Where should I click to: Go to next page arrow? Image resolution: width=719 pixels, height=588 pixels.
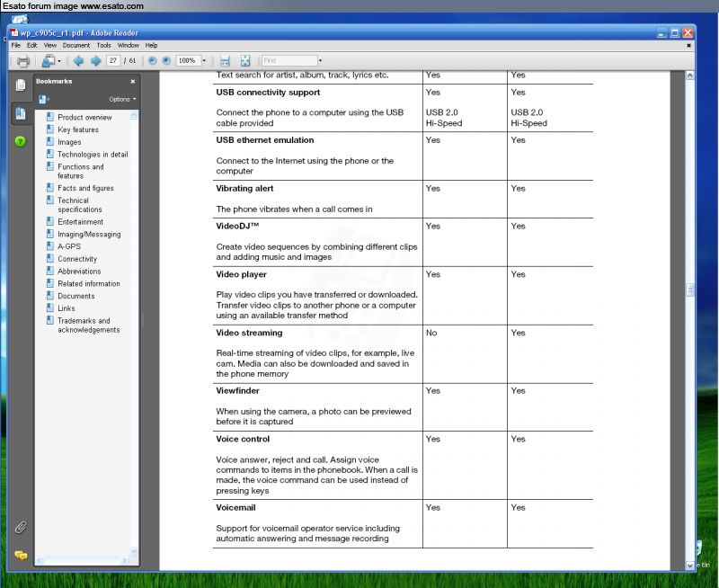pos(95,60)
